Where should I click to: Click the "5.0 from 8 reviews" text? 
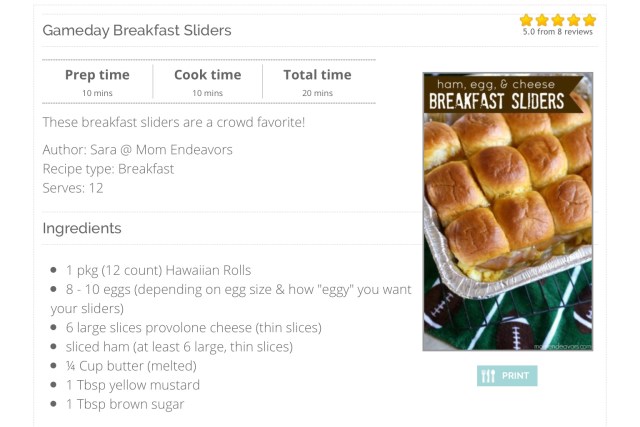(x=557, y=32)
